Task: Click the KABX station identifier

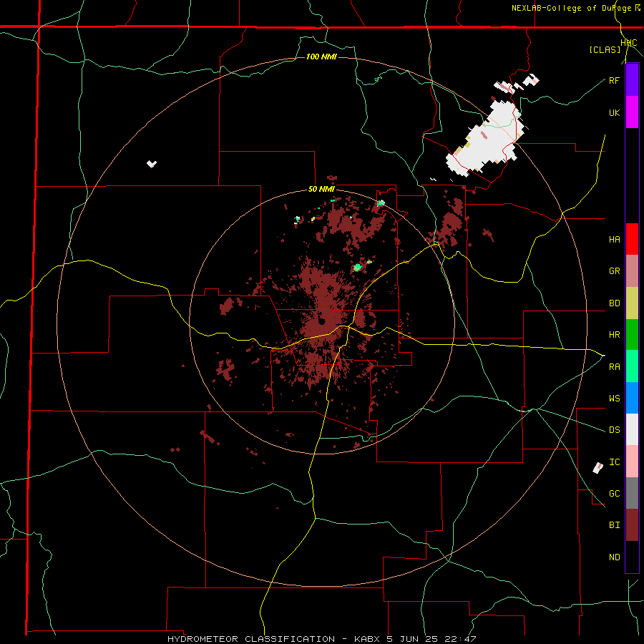Action: tap(367, 639)
